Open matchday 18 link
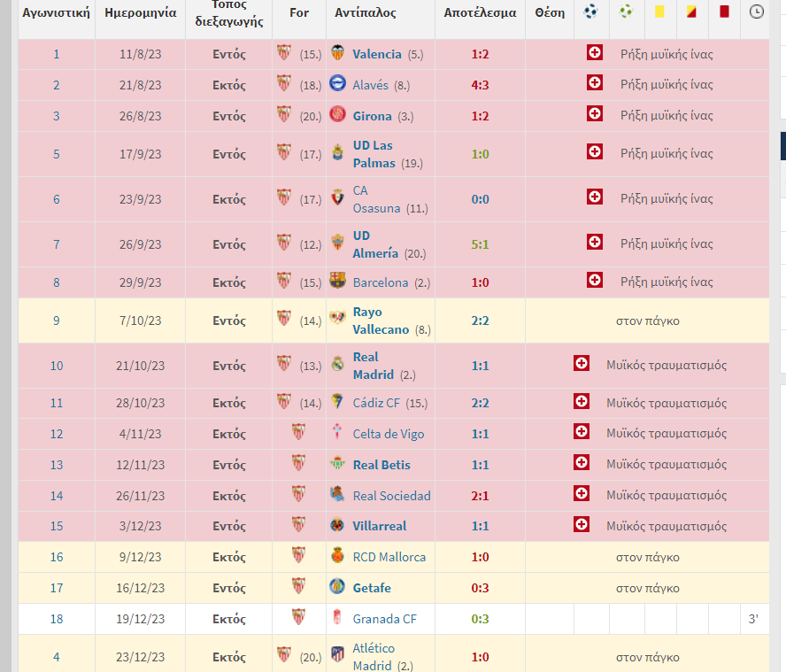Viewport: 786px width, 672px height. coord(57,619)
